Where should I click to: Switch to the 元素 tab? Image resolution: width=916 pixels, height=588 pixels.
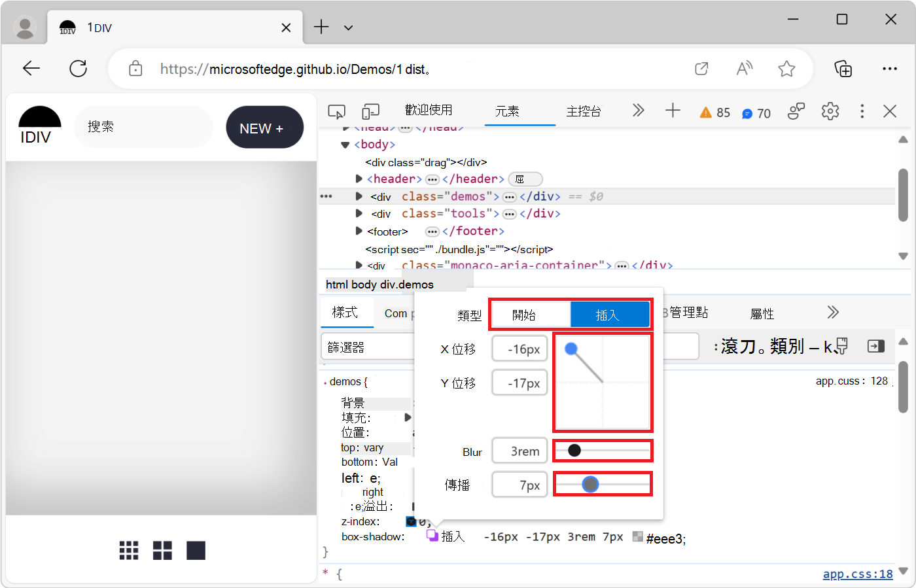[507, 111]
